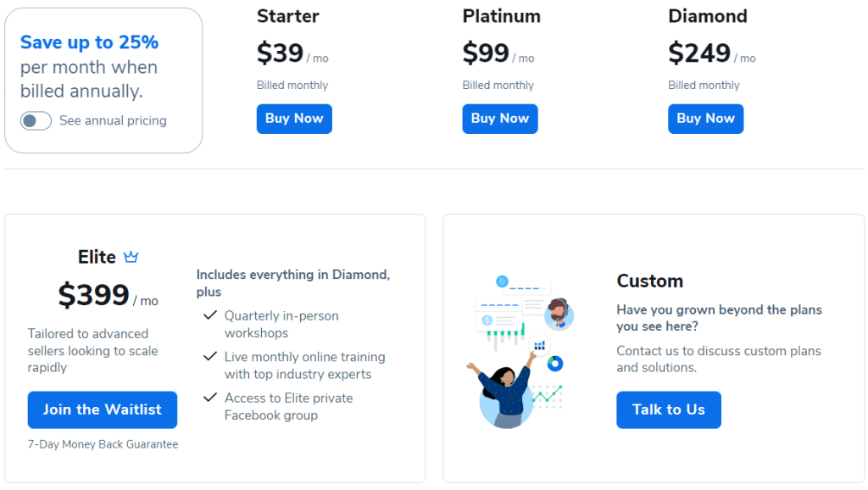Click the Join the Waitlist button

pyautogui.click(x=103, y=409)
